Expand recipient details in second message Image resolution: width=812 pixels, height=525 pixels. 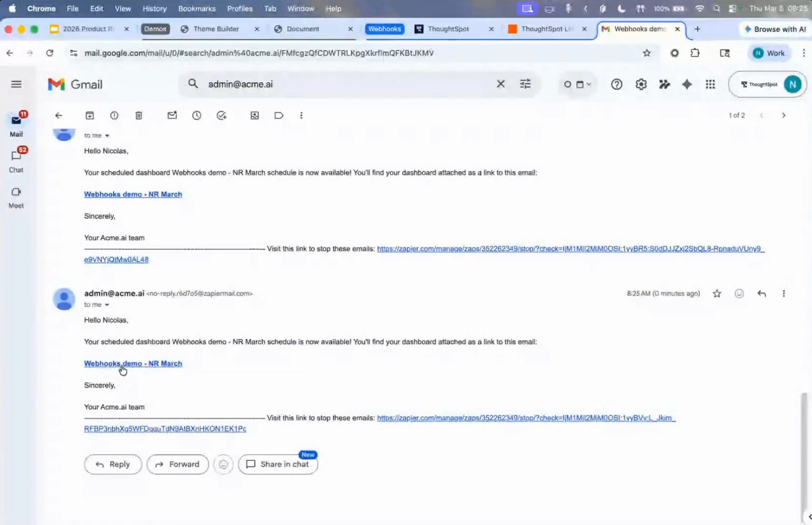point(107,305)
